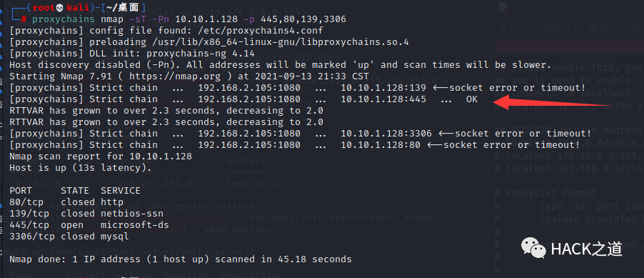The height and width of the screenshot is (278, 644).
Task: Click the proxychains nmap command line
Action: [189, 19]
